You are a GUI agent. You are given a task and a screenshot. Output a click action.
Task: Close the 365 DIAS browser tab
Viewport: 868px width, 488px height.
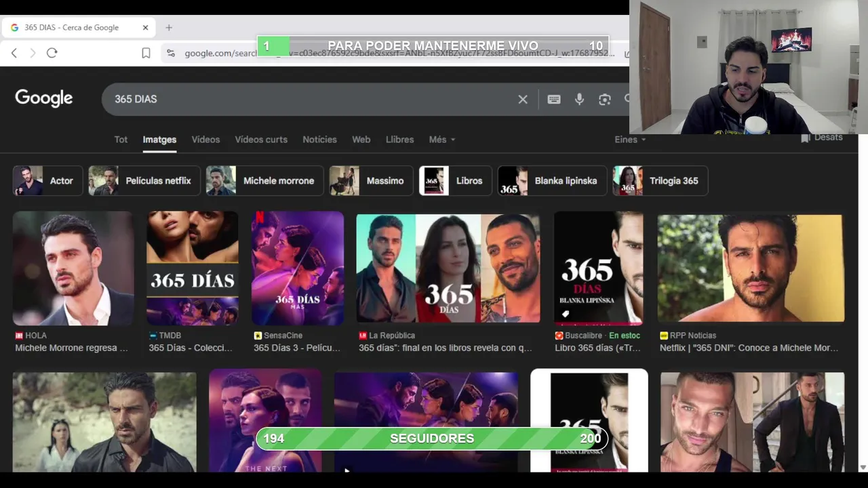click(145, 28)
